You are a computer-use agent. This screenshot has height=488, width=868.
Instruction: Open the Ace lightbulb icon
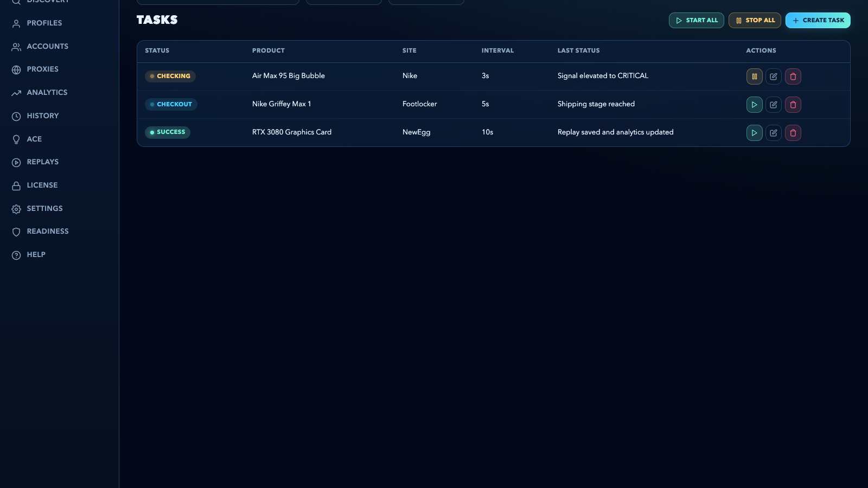16,139
